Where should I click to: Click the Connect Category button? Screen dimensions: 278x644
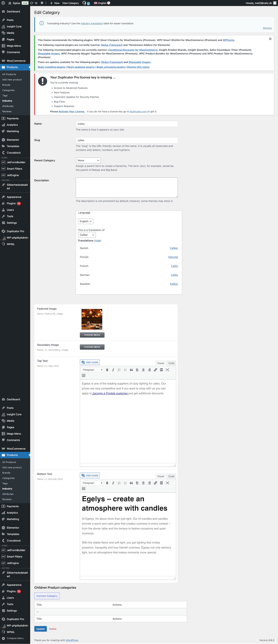coord(47,596)
